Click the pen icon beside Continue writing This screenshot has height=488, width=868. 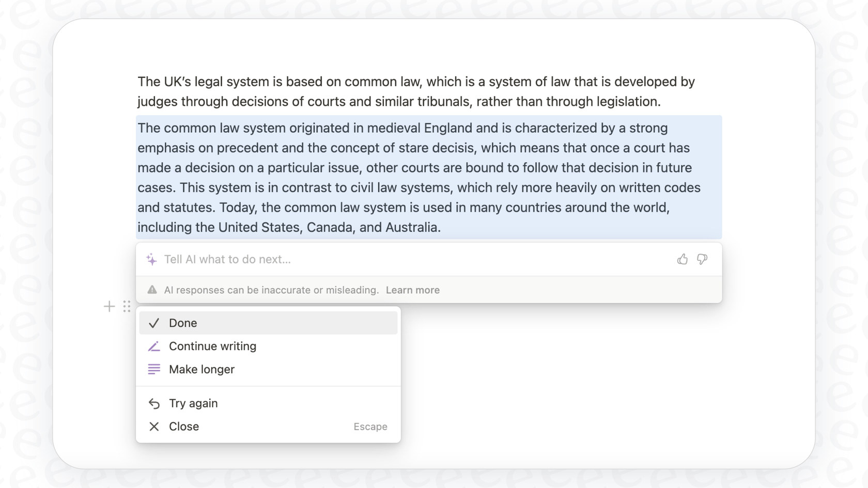[x=153, y=346]
